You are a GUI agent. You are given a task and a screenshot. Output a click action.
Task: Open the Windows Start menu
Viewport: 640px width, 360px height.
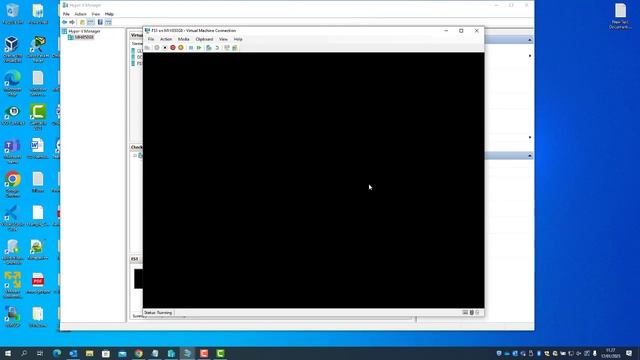[x=8, y=353]
